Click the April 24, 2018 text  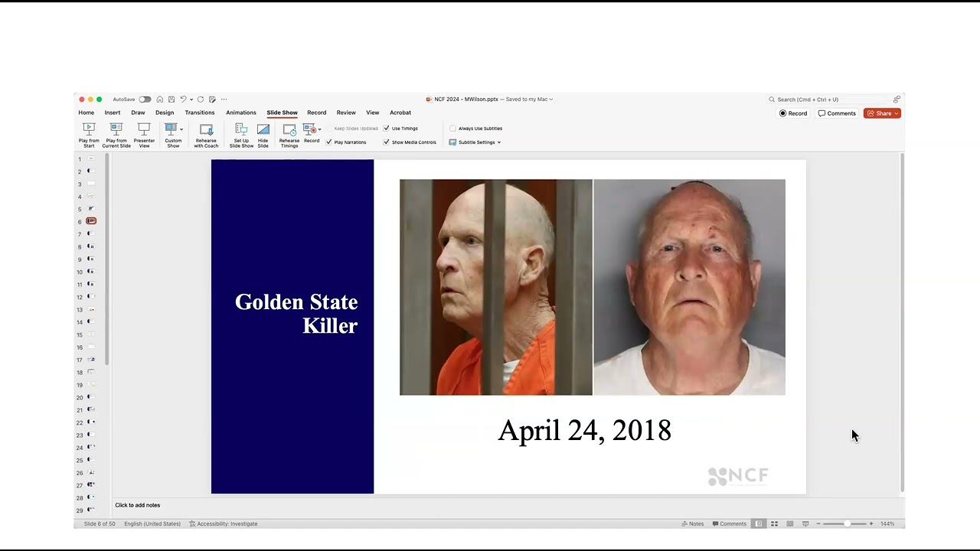coord(585,431)
